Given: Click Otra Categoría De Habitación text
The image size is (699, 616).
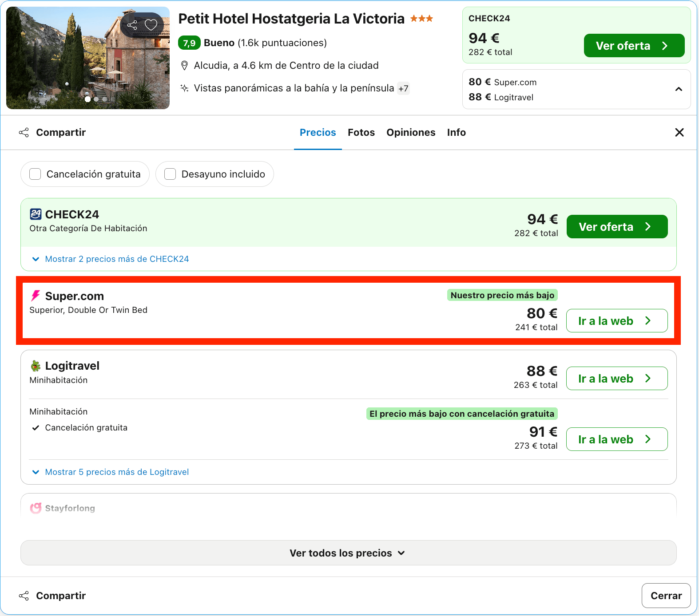Looking at the screenshot, I should (88, 229).
